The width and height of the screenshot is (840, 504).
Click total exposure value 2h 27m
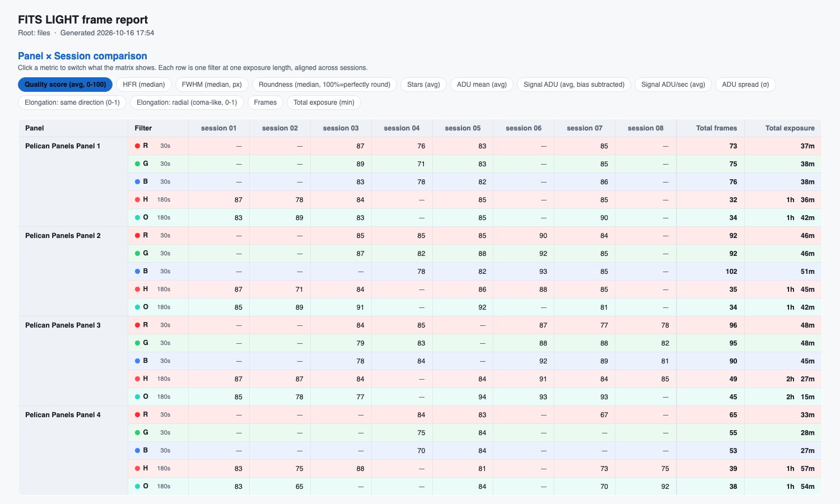[x=800, y=379]
